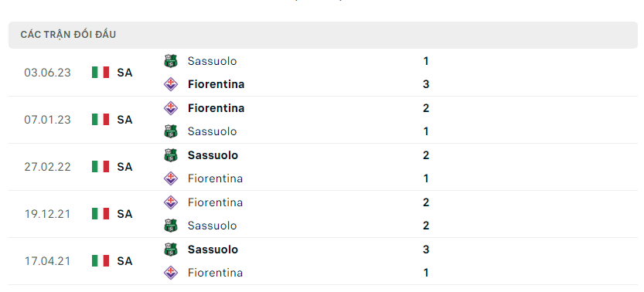This screenshot has width=644, height=292.
Task: Click Italy flag next to 27.02.22
Action: tap(101, 167)
